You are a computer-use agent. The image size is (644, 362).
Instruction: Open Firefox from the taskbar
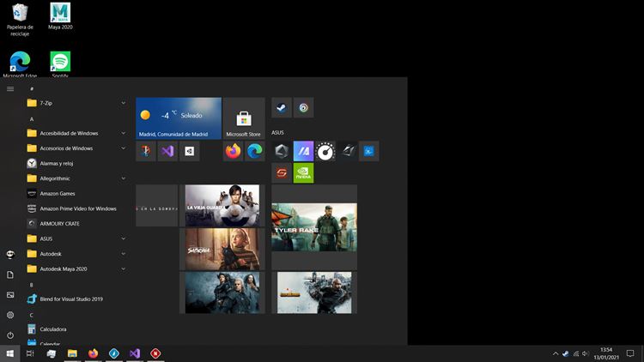[94, 353]
